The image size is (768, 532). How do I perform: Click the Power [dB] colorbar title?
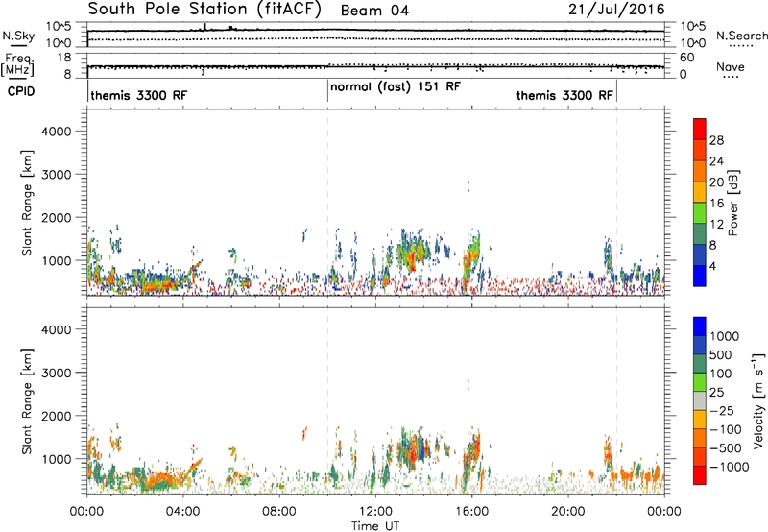733,203
